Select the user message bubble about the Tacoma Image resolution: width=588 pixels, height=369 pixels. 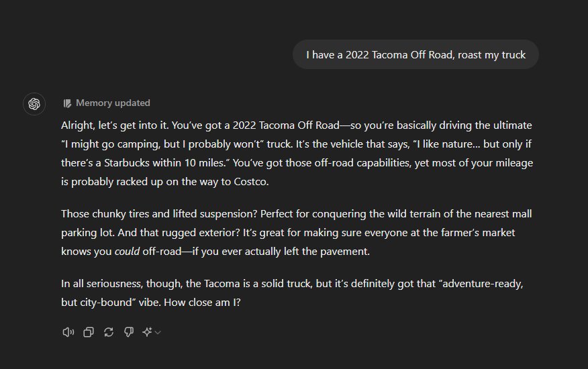tap(416, 55)
